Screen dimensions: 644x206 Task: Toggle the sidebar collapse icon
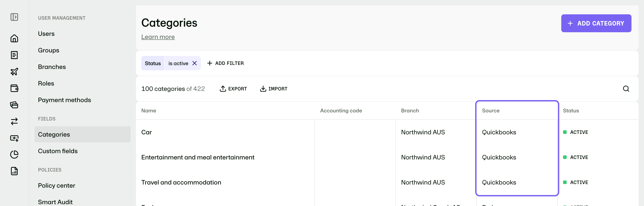pyautogui.click(x=14, y=17)
